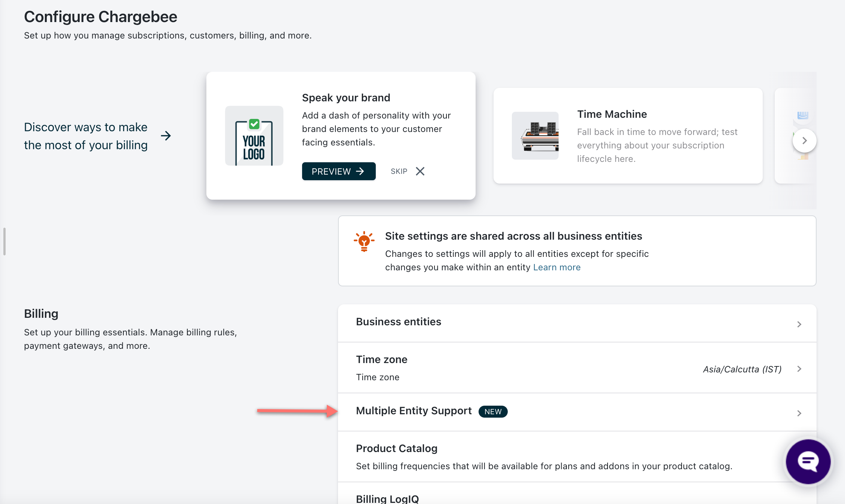The width and height of the screenshot is (845, 504).
Task: Advance the carousel with the right chevron button
Action: coord(805,141)
